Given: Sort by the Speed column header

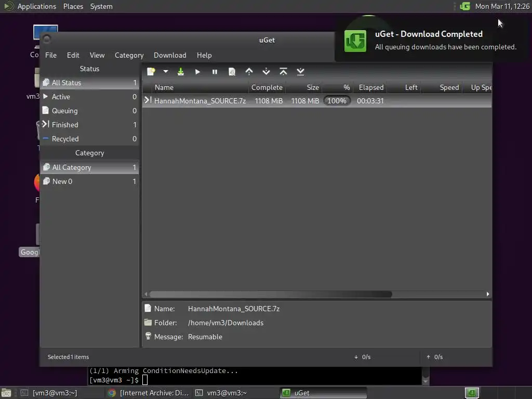Looking at the screenshot, I should [x=442, y=87].
